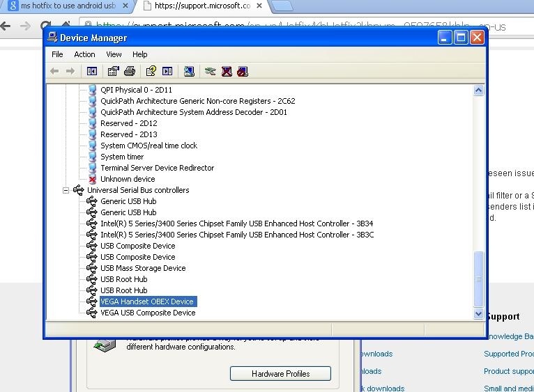Click the vertical scrollbar thumb in Device Manager
This screenshot has width=534, height=392.
478,279
